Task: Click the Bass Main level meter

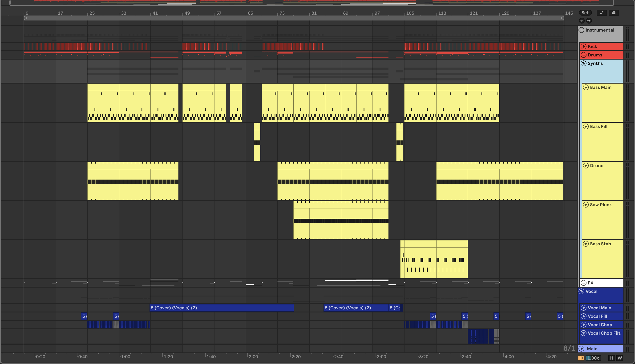Action: pyautogui.click(x=627, y=102)
